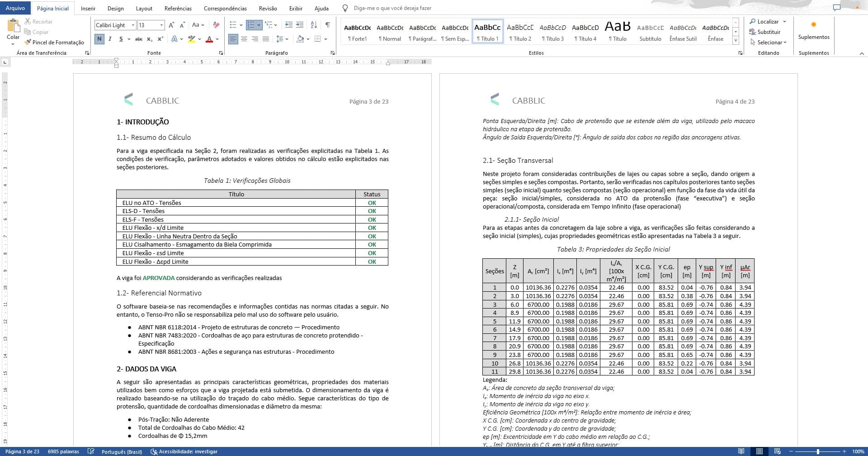Image resolution: width=868 pixels, height=456 pixels.
Task: Collapse the ribbon with the chevron
Action: coord(861,53)
